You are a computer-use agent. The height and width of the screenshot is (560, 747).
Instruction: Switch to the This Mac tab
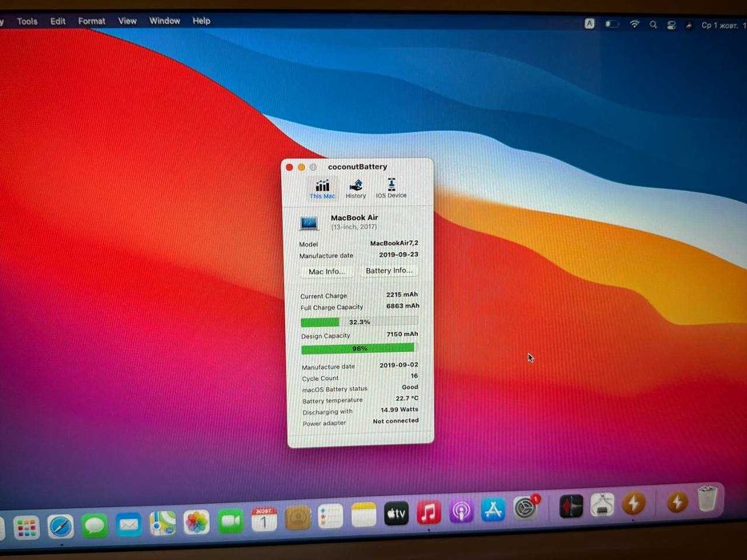(323, 189)
